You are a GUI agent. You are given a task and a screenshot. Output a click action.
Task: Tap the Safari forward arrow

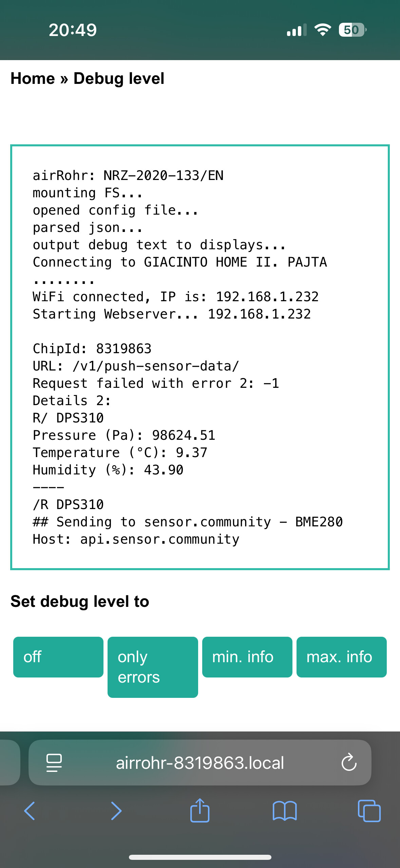click(116, 811)
